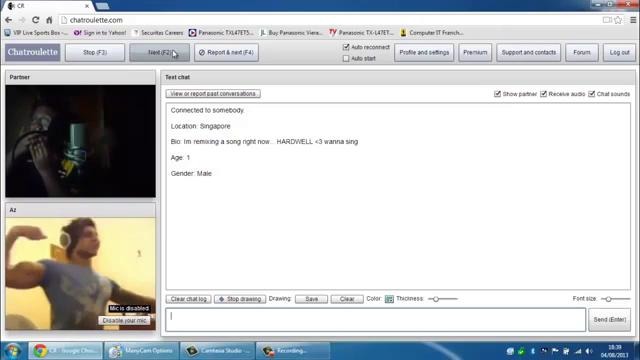Toggle the Chat sounds checkbox
This screenshot has height=360, width=640.
[x=591, y=94]
